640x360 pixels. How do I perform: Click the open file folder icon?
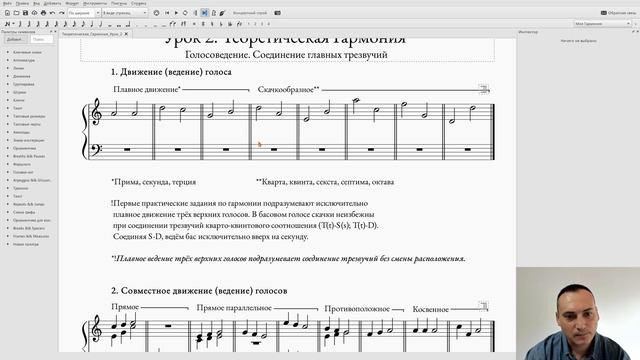click(16, 13)
